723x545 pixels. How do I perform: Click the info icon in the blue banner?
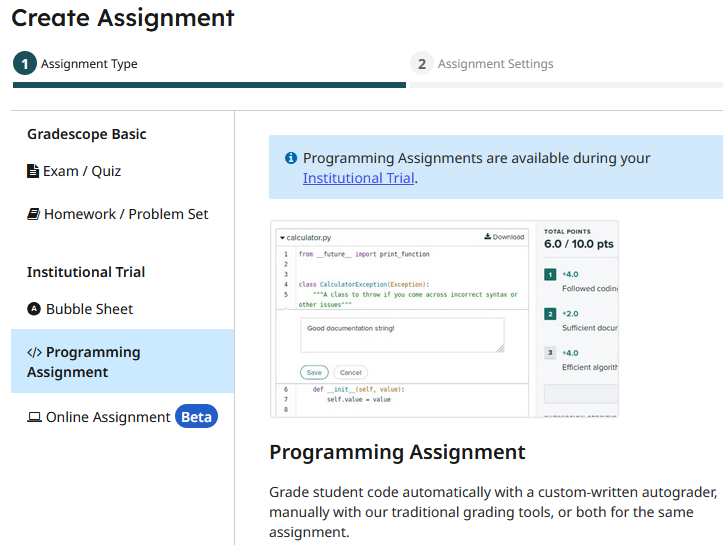pos(291,158)
